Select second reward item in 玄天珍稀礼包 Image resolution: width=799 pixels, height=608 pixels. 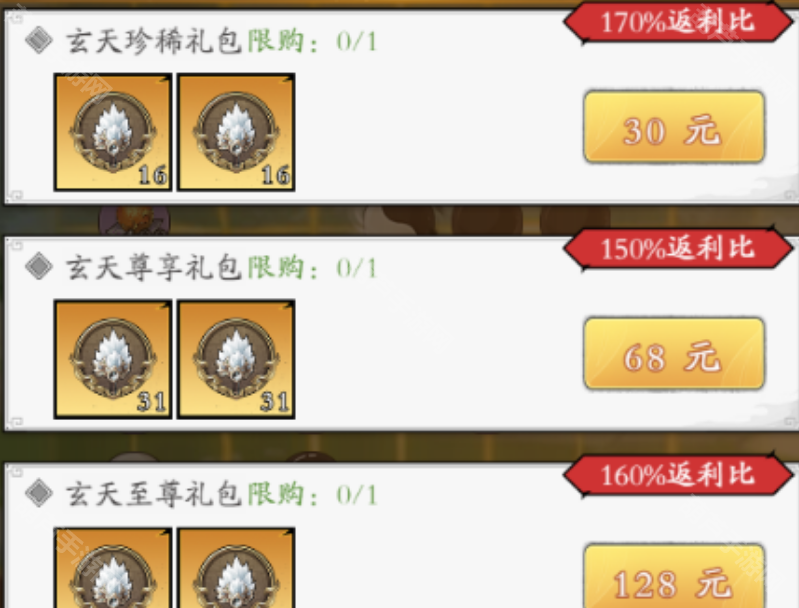pos(236,133)
